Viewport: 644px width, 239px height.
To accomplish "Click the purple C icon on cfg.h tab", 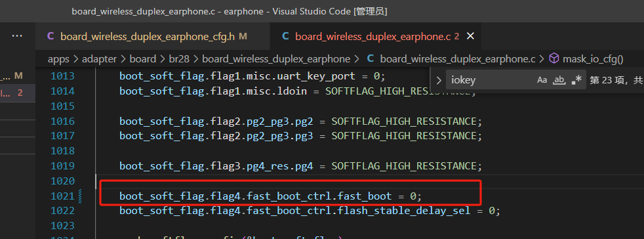I will (x=50, y=36).
